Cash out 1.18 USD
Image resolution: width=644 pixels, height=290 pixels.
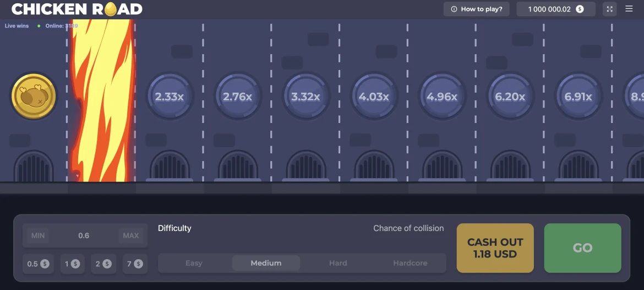pos(495,248)
